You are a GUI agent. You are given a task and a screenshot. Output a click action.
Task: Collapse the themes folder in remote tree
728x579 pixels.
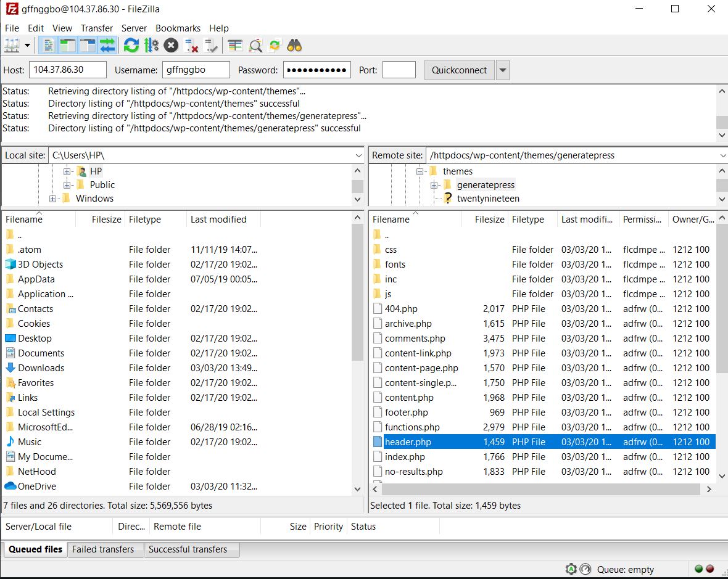click(420, 171)
